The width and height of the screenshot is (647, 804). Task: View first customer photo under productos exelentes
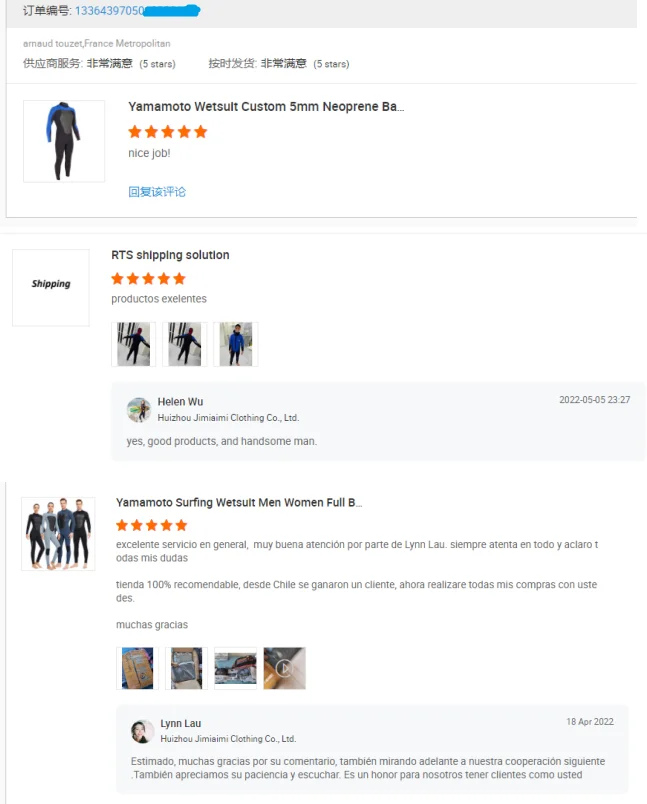[x=133, y=344]
